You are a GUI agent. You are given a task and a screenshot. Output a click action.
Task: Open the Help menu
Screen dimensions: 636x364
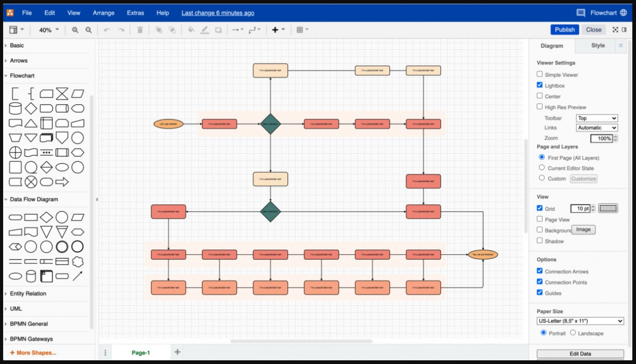pyautogui.click(x=163, y=13)
